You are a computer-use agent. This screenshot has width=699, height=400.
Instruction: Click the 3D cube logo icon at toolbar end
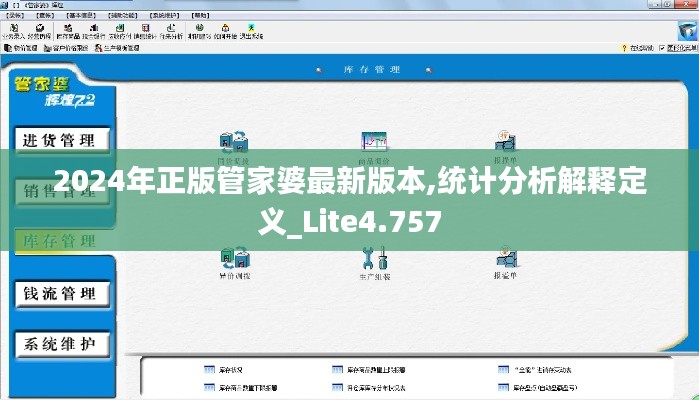(687, 31)
